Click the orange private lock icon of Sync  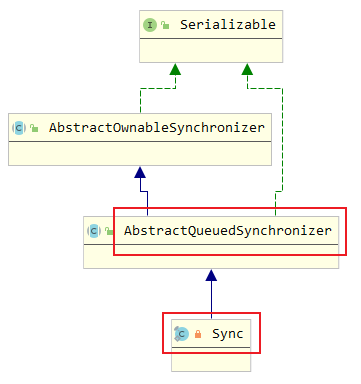(x=198, y=334)
